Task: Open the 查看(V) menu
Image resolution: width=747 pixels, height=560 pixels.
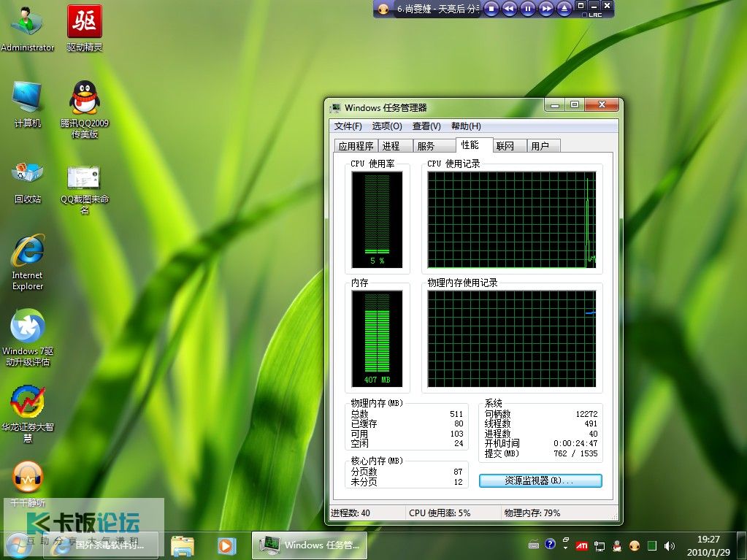Action: coord(426,126)
